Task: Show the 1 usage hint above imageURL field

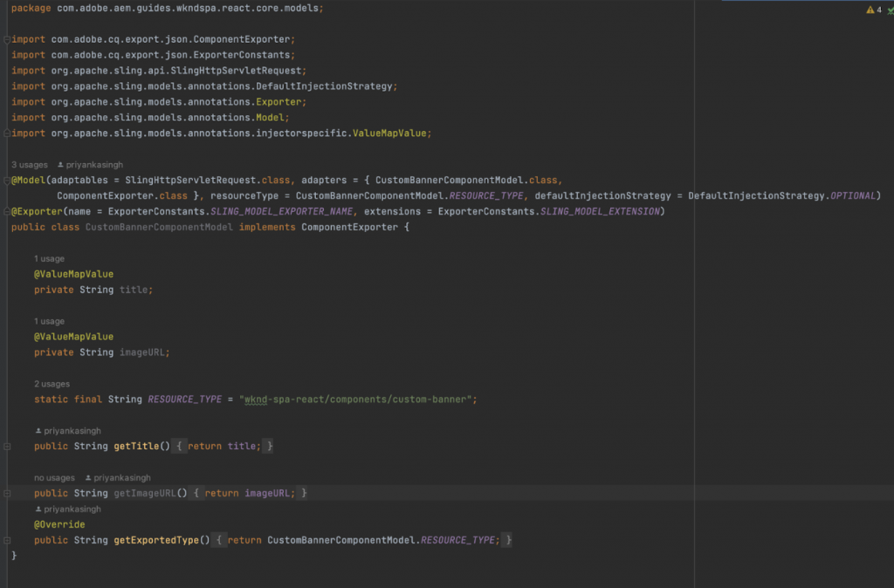Action: pos(49,321)
